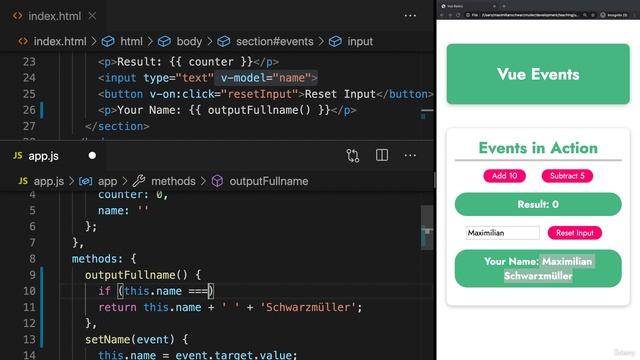Click the Result: 0 output text
Screen dimensions: 640x360
point(538,204)
